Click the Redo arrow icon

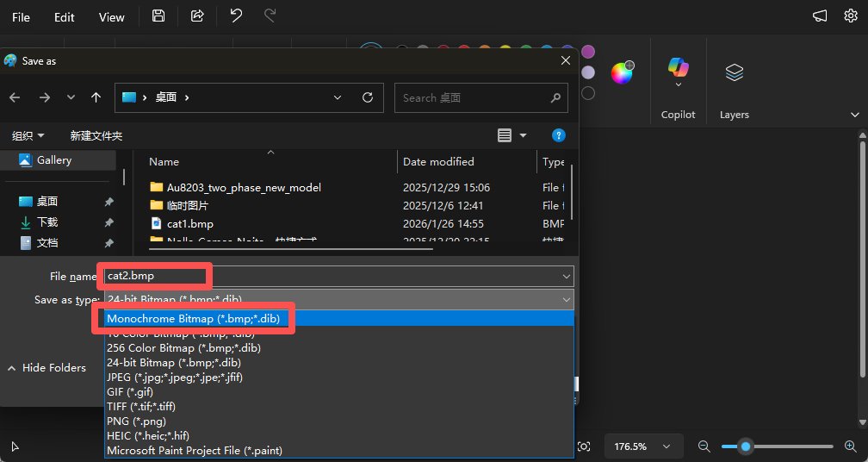(x=270, y=16)
